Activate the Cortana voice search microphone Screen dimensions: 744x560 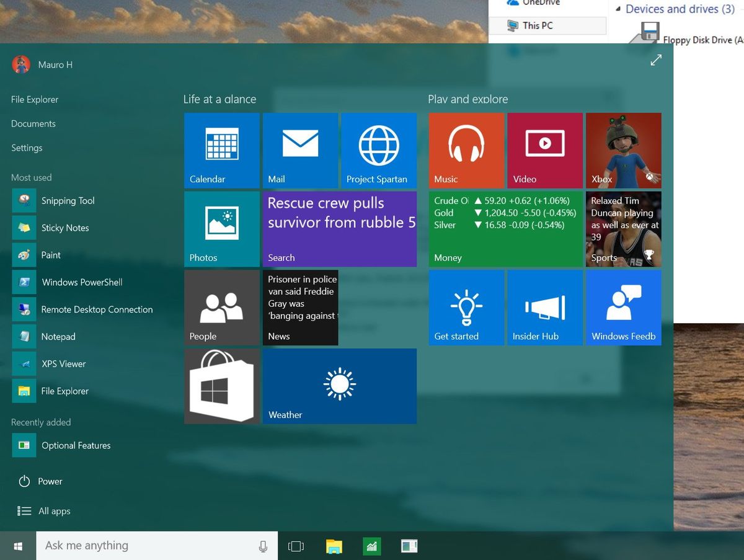pyautogui.click(x=263, y=546)
